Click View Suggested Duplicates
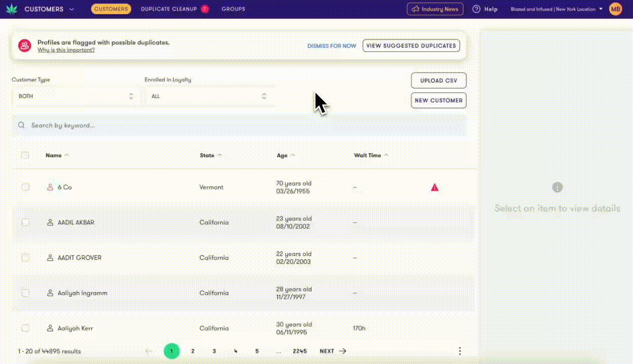This screenshot has width=633, height=364. click(411, 45)
